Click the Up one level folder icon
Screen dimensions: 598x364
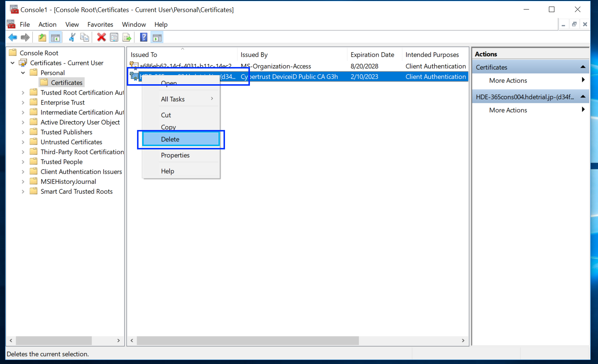(42, 37)
